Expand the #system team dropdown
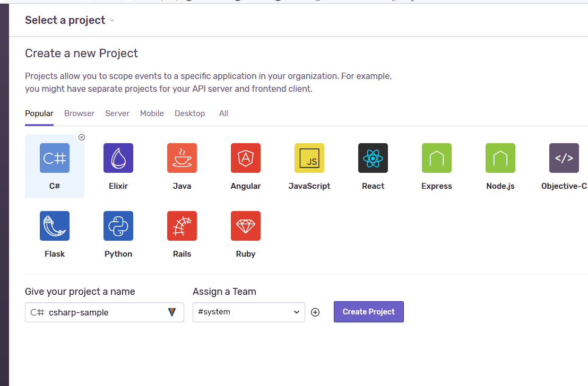The width and height of the screenshot is (588, 386). (248, 312)
